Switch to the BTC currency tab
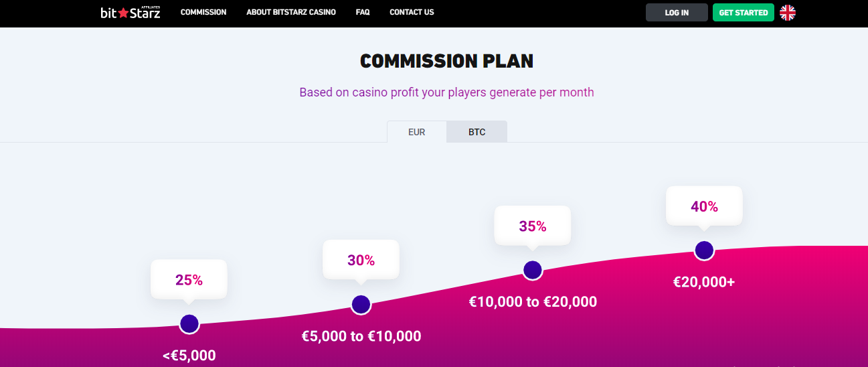The width and height of the screenshot is (868, 367). pyautogui.click(x=477, y=132)
